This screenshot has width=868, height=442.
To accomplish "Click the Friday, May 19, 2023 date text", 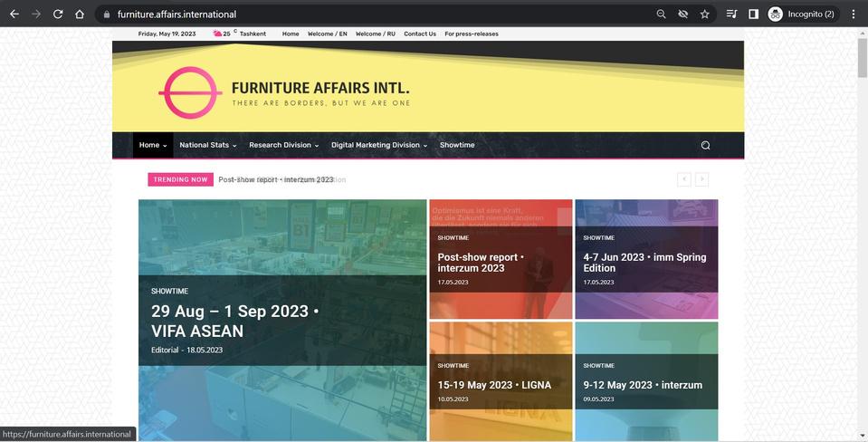I will [167, 34].
